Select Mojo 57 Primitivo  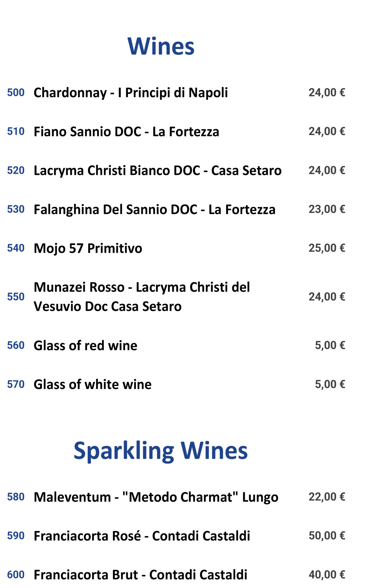click(88, 248)
